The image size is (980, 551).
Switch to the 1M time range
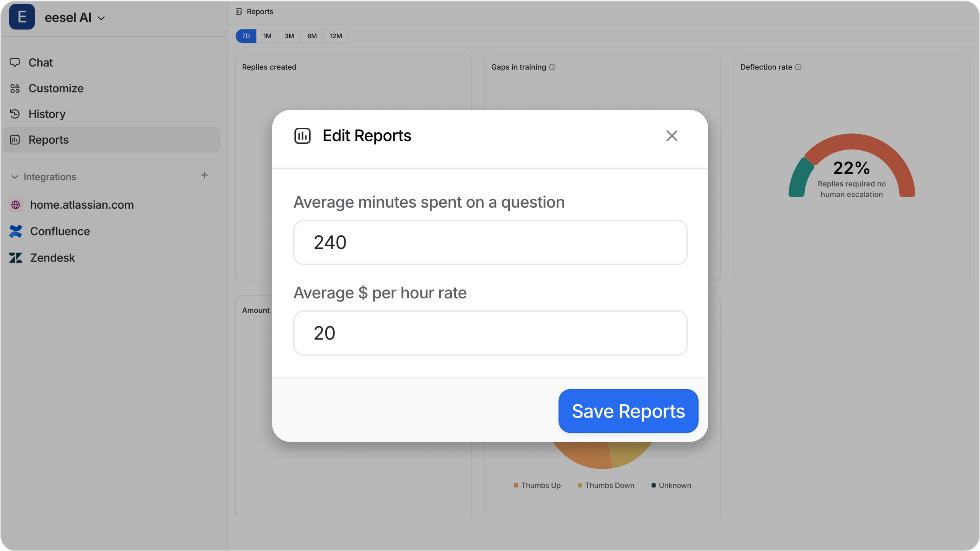(x=267, y=36)
